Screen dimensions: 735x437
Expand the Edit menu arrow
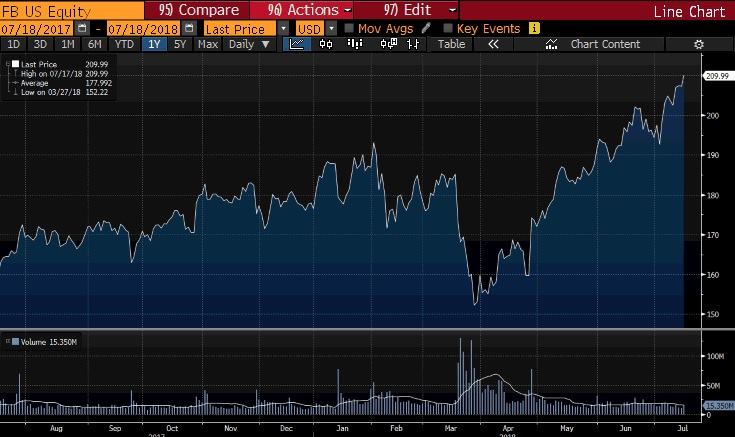tap(452, 10)
